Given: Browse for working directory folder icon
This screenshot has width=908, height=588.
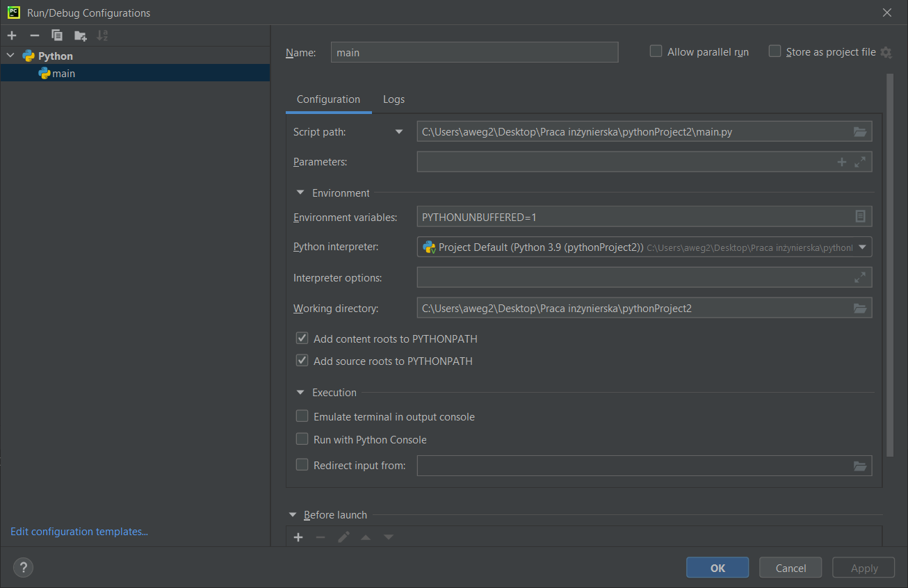Looking at the screenshot, I should pos(860,309).
